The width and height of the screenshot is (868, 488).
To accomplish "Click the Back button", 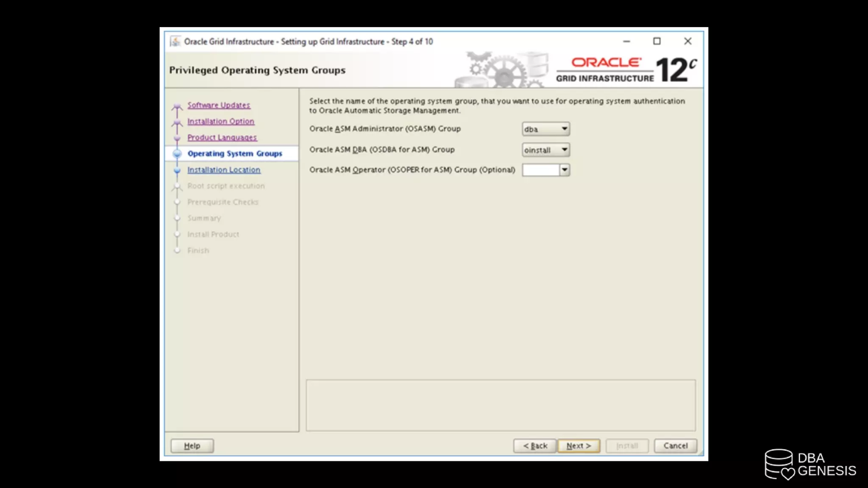I will (535, 446).
